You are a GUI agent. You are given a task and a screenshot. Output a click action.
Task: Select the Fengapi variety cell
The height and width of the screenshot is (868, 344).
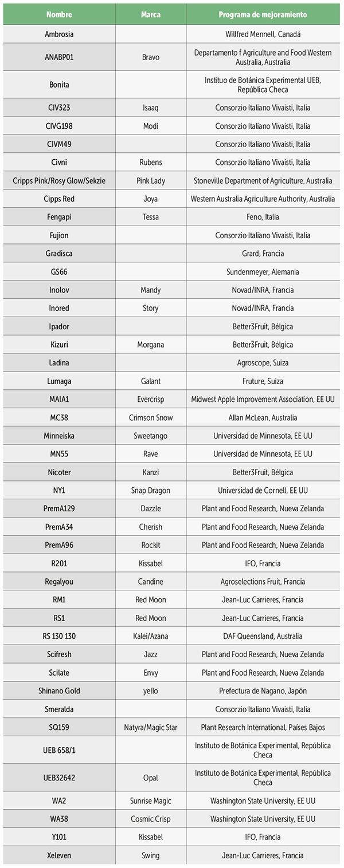coord(59,217)
